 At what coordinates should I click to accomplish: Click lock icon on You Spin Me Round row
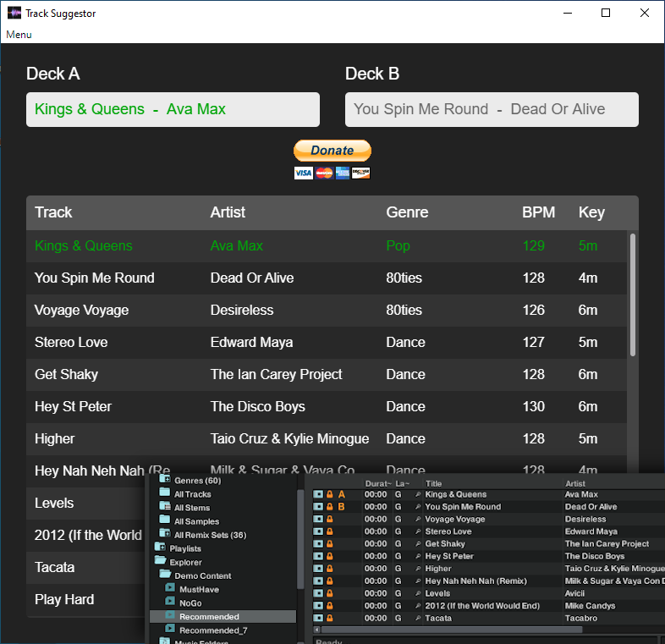(329, 507)
